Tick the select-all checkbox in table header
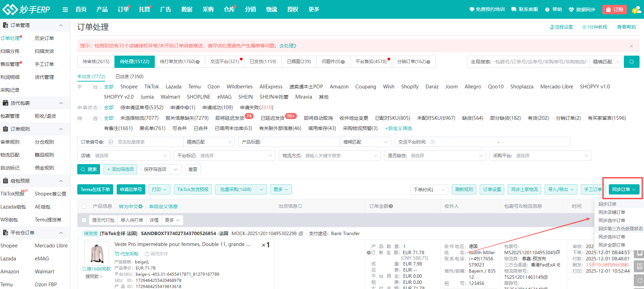This screenshot has height=289, width=644. (x=84, y=206)
